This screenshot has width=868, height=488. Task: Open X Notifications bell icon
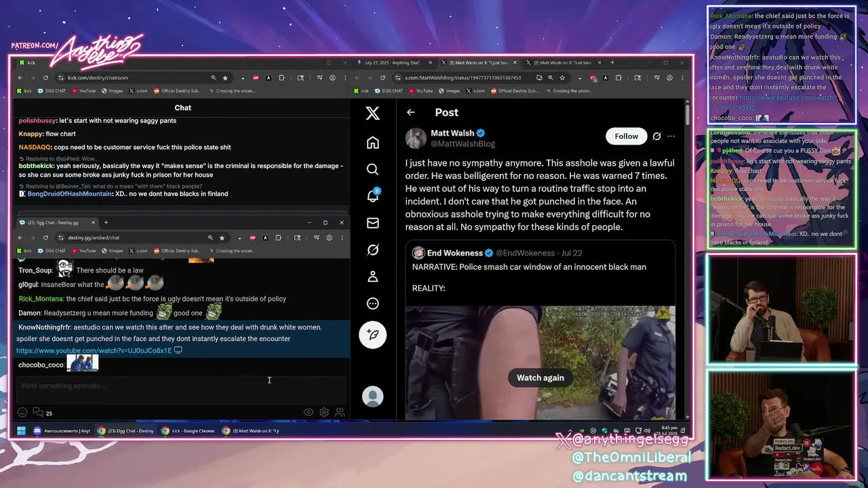[372, 196]
